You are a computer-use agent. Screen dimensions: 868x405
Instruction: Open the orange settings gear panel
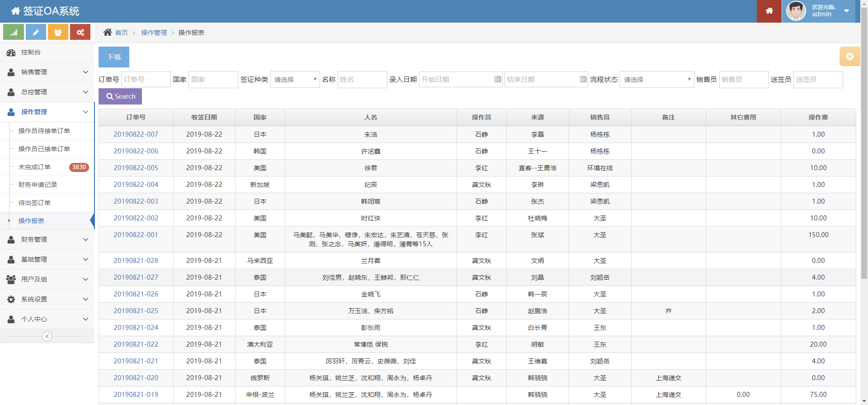849,57
